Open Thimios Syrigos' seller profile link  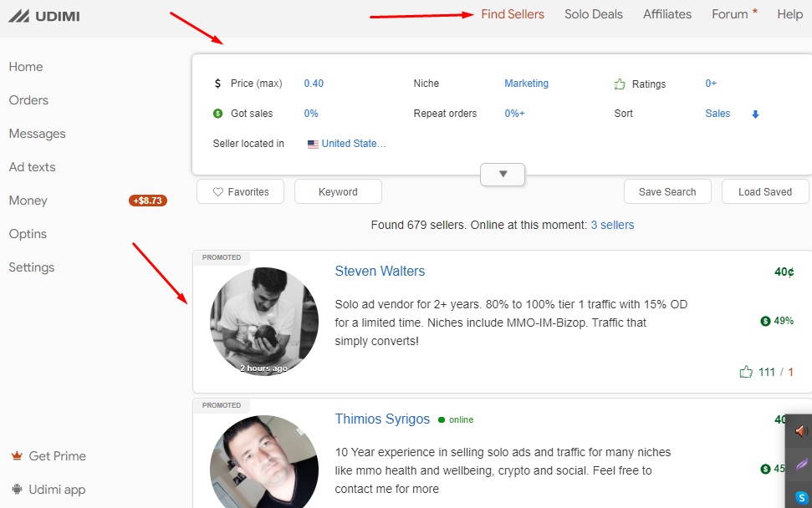(x=382, y=419)
